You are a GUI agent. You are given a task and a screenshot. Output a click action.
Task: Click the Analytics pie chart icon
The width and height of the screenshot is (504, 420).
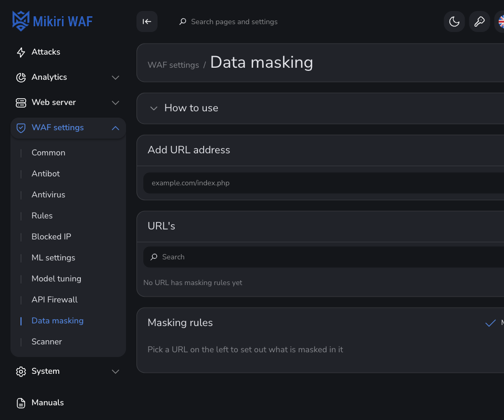click(21, 78)
